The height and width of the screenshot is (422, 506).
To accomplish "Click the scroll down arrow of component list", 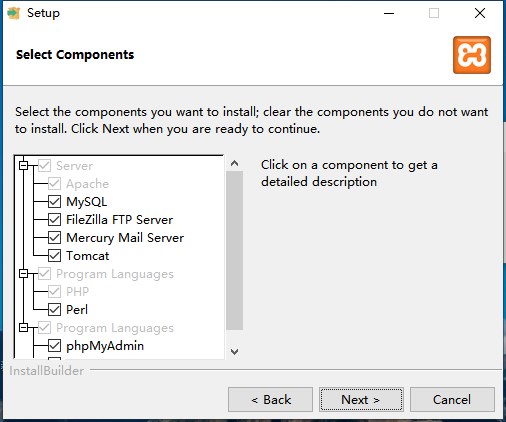I will (234, 352).
